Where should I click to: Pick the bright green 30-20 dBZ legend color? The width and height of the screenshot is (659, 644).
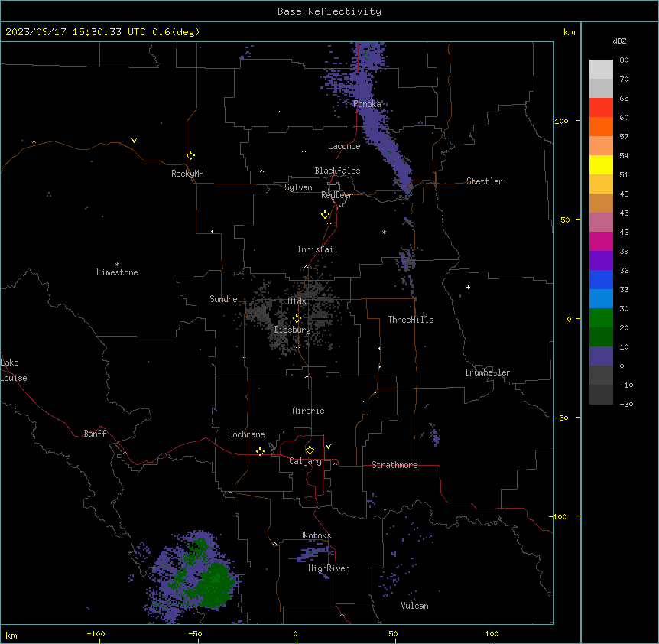(x=601, y=318)
